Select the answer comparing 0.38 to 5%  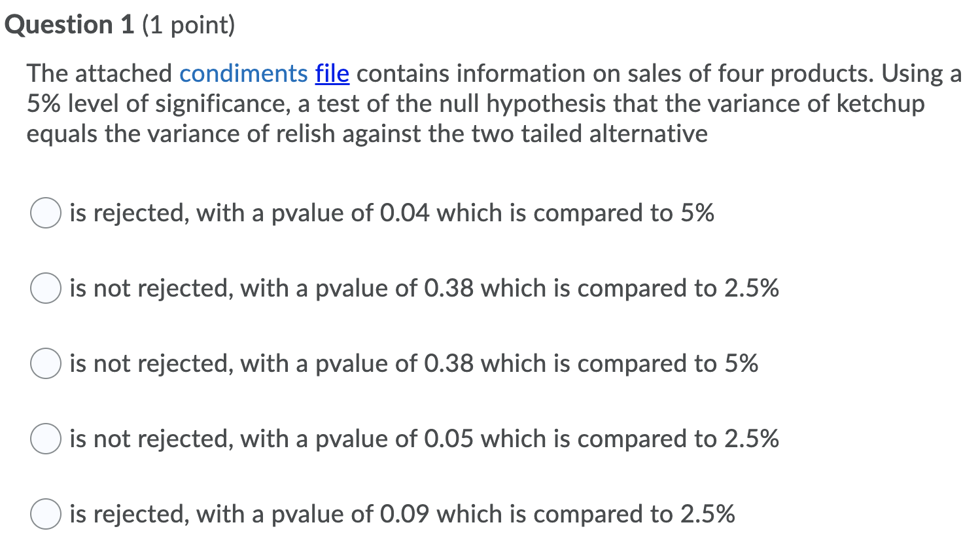click(413, 363)
